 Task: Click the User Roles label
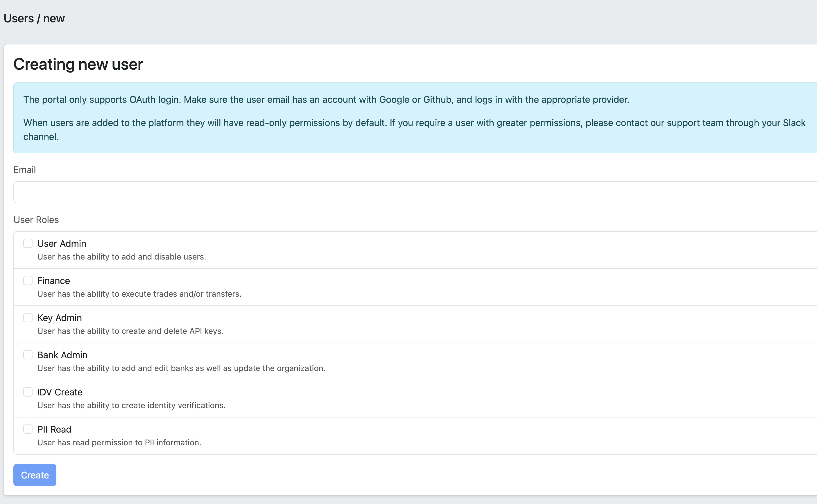tap(36, 220)
